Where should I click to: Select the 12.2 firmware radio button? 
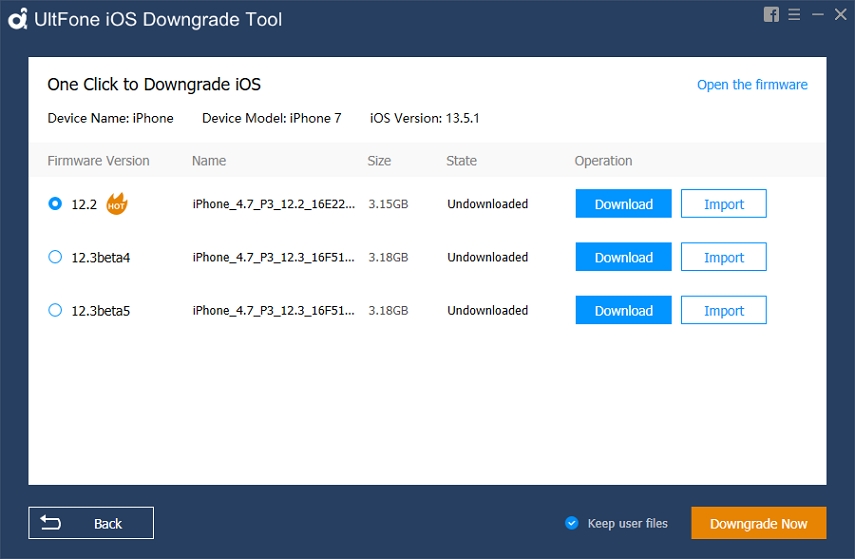click(x=55, y=203)
